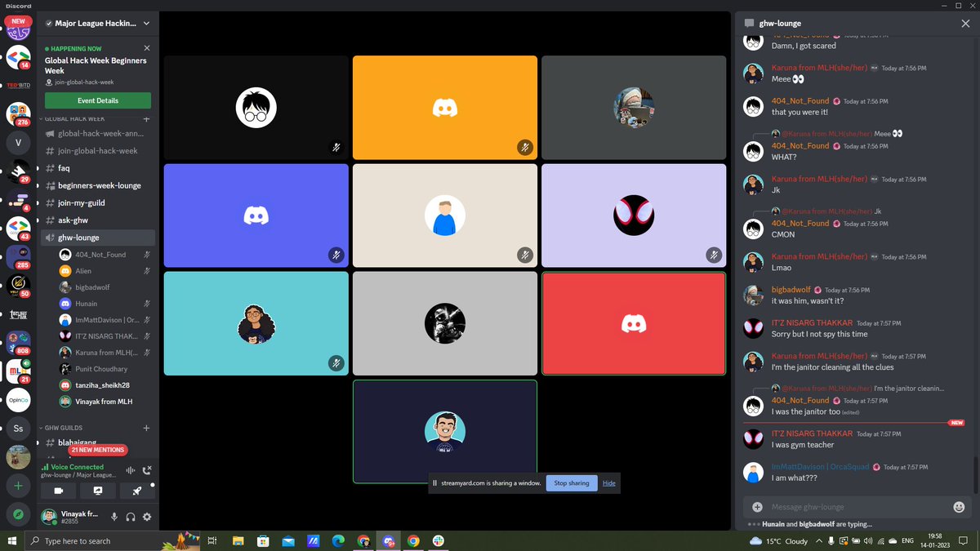Open the Ss server icon
The height and width of the screenshot is (551, 980).
point(18,429)
